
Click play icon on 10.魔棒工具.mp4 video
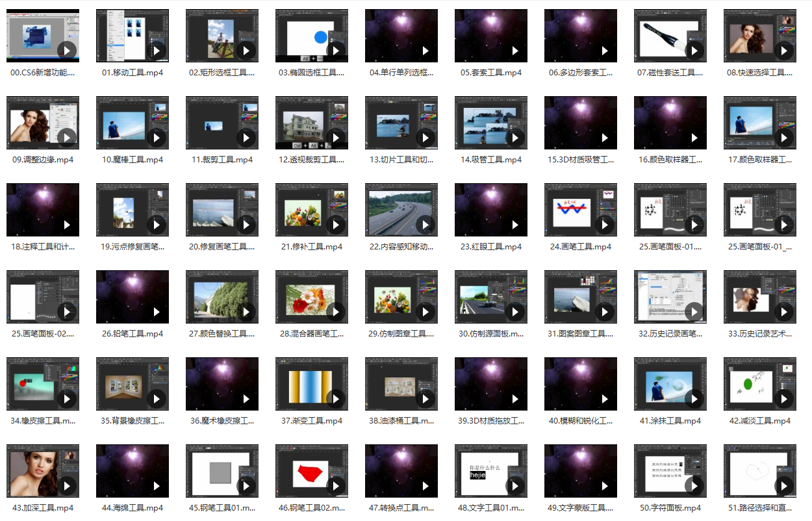tap(157, 138)
